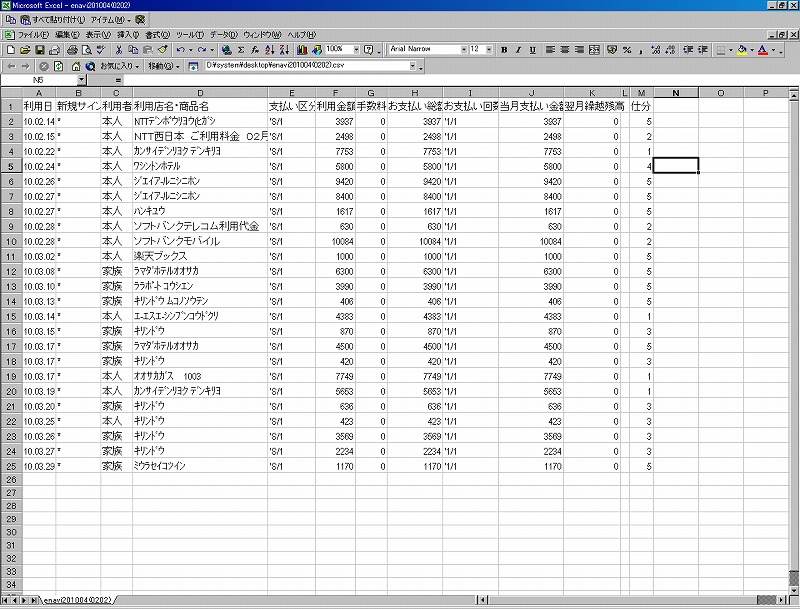Screen dimensions: 800x609
Task: Open the font size 12 dropdown
Action: point(489,49)
